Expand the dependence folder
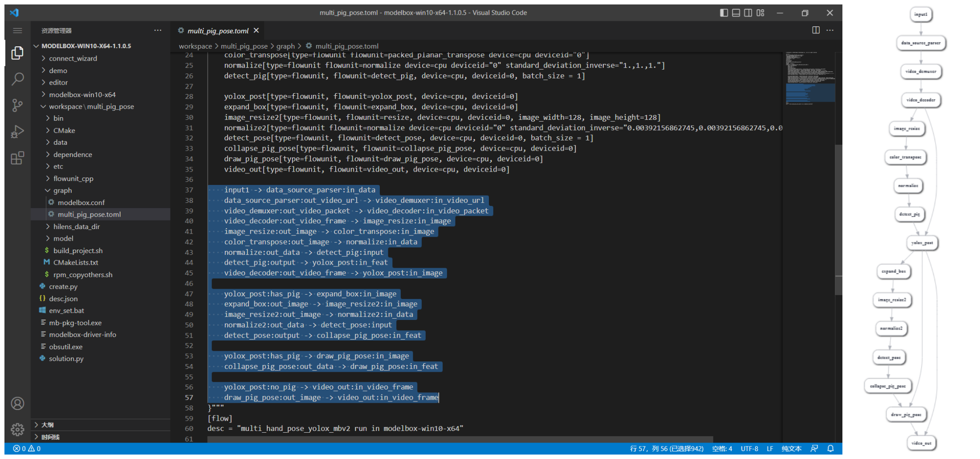 [x=101, y=155]
